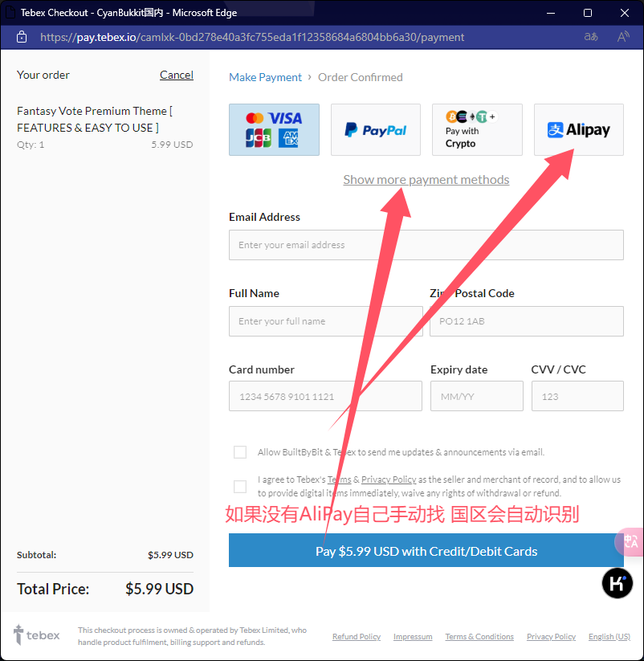Screen dimensions: 644x661
Task: Click the translate icon in address bar
Action: click(591, 37)
